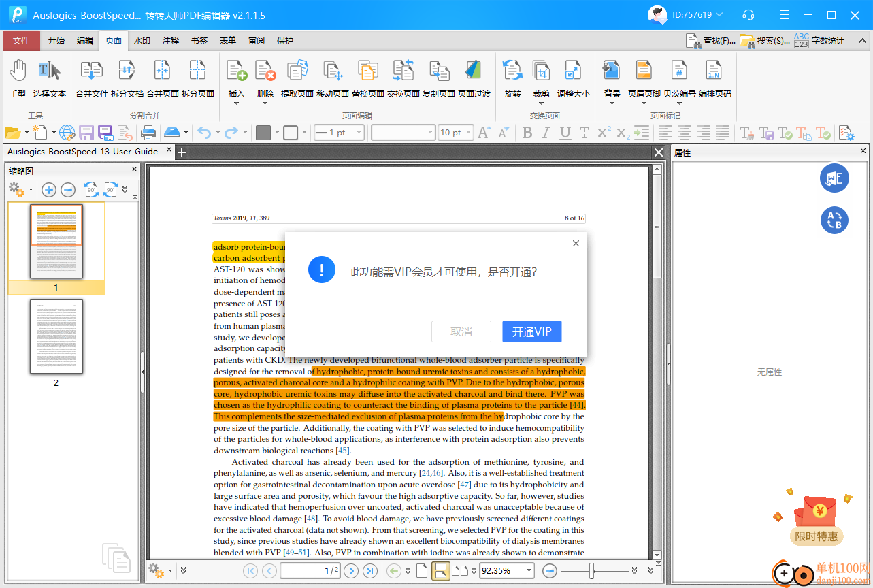Viewport: 873px width, 588px height.
Task: Click the Delete page icon (删除)
Action: pyautogui.click(x=265, y=71)
